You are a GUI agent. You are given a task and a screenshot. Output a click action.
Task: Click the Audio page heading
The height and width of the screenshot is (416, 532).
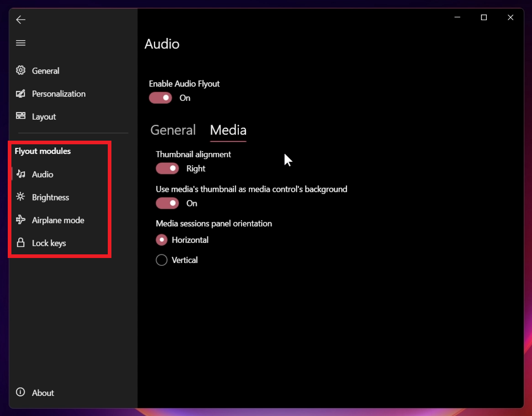coord(162,44)
